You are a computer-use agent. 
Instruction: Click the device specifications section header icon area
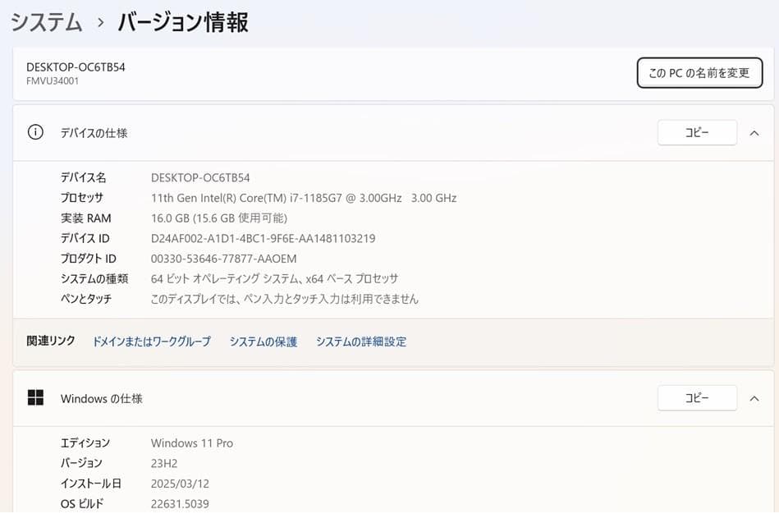tap(34, 132)
